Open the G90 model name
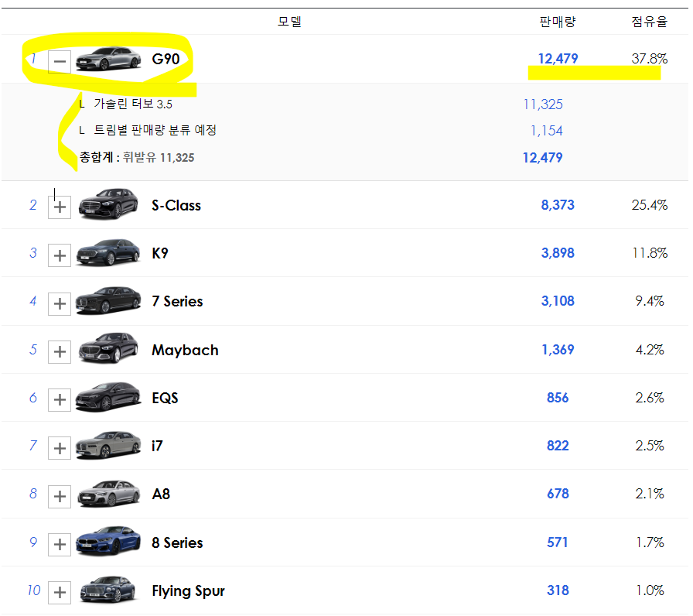This screenshot has height=616, width=693. (166, 59)
